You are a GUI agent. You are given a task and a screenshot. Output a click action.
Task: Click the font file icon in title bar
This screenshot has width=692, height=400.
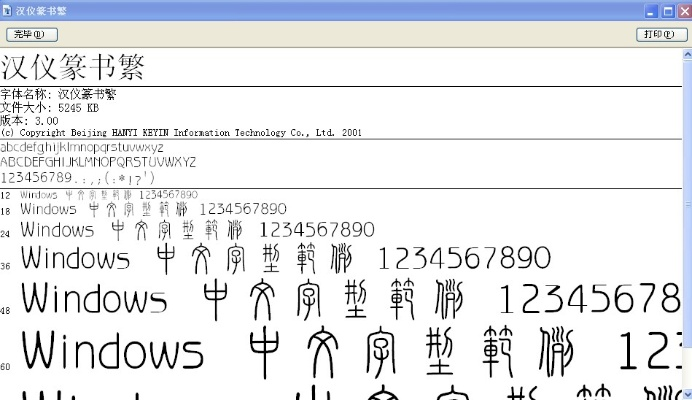(x=7, y=9)
